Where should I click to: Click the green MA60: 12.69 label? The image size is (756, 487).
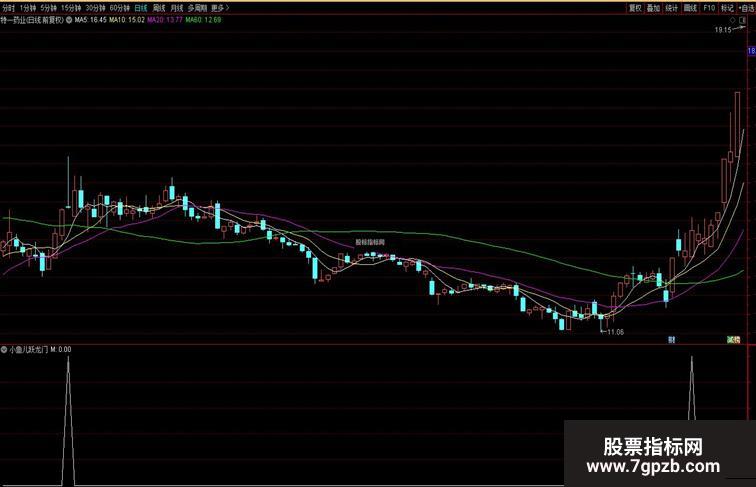(203, 20)
